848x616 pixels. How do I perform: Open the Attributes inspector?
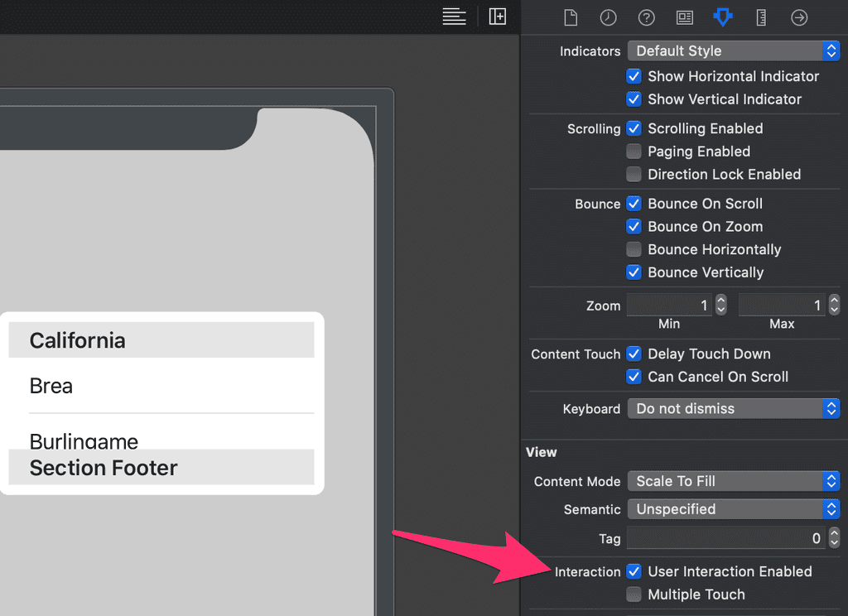(x=723, y=17)
